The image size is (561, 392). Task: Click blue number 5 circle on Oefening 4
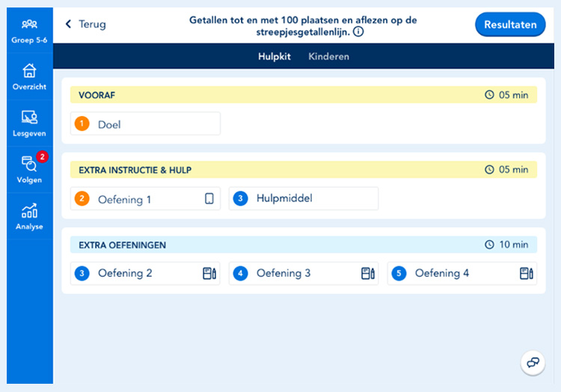399,274
